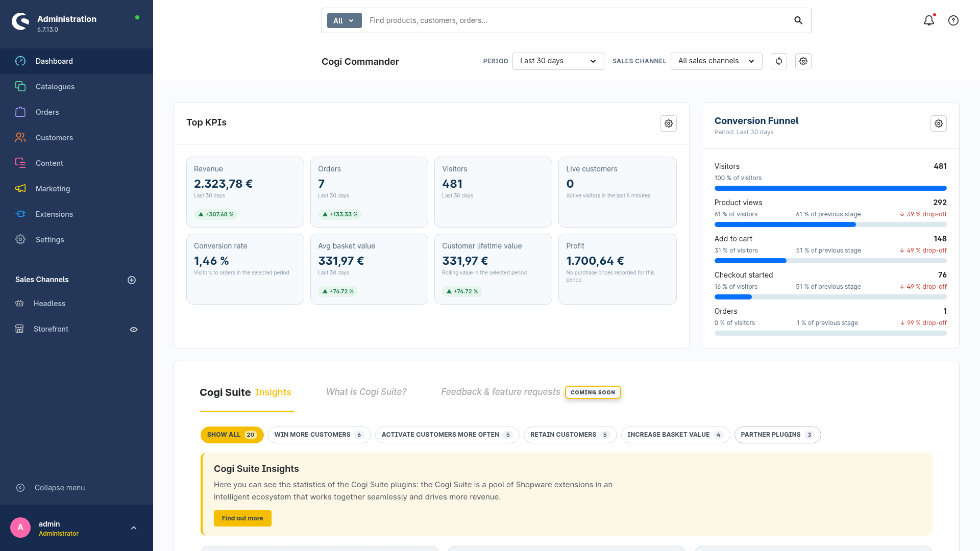The image size is (980, 551).
Task: Open the help center icon
Action: coord(953,20)
